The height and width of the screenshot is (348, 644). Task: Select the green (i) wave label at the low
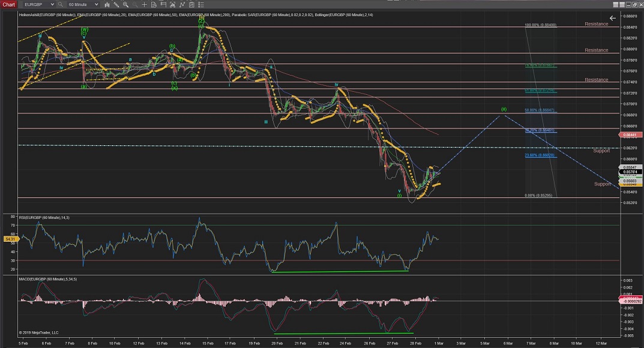[399, 196]
